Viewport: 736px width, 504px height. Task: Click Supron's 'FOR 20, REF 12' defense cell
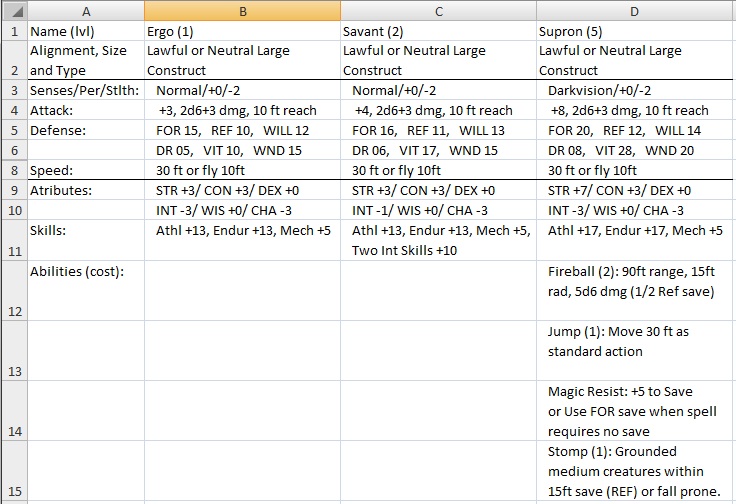pos(634,131)
